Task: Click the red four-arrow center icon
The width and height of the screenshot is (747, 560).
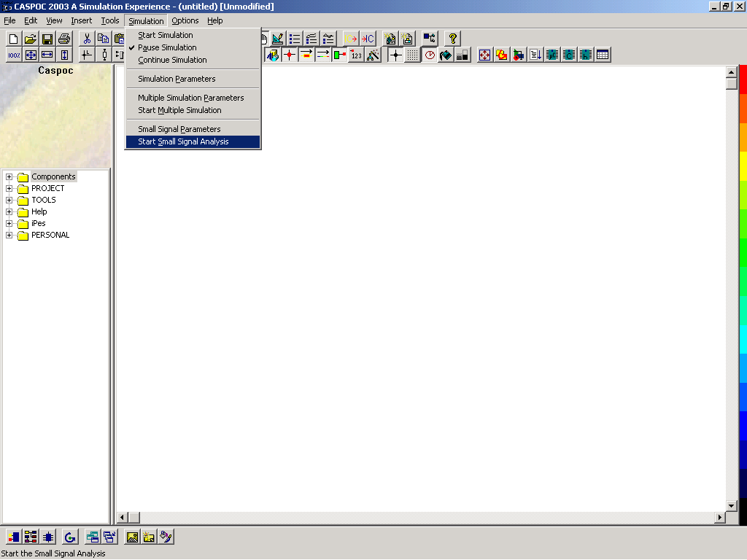Action: pos(484,55)
